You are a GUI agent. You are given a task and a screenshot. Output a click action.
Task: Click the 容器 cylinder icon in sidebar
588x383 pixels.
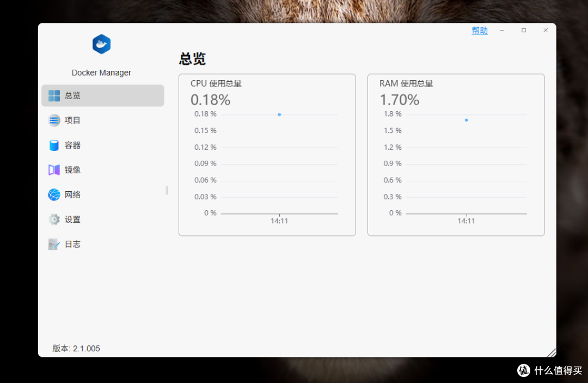click(x=54, y=145)
